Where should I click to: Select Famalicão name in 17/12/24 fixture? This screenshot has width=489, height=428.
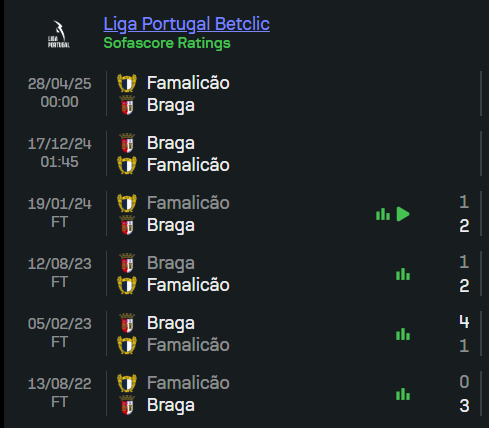click(x=188, y=165)
